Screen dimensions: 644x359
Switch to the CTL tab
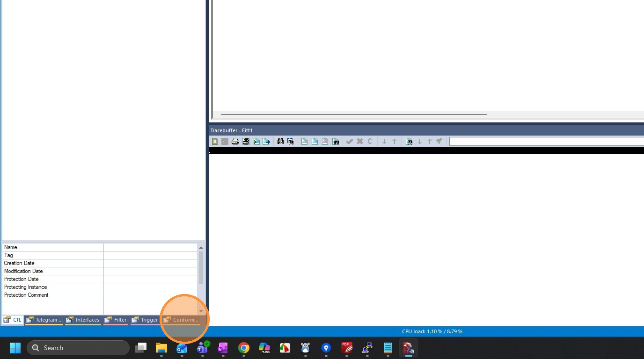(x=13, y=320)
